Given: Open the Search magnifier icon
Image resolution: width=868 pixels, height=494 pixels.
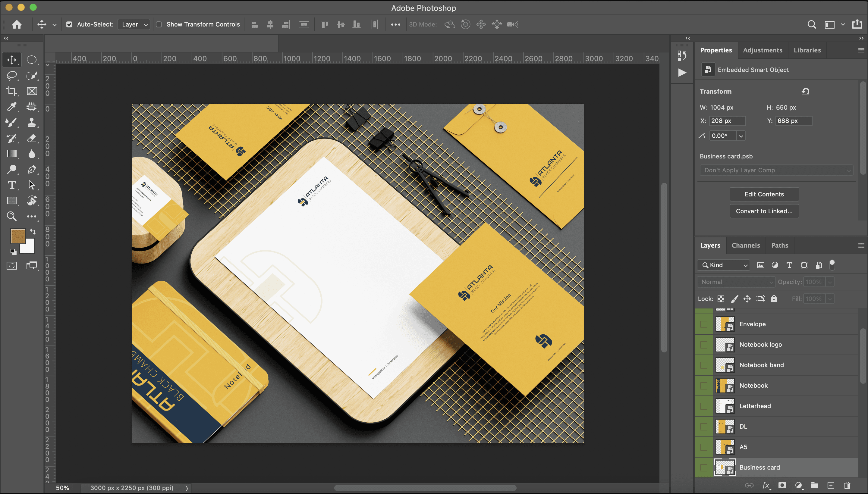Looking at the screenshot, I should (x=812, y=24).
